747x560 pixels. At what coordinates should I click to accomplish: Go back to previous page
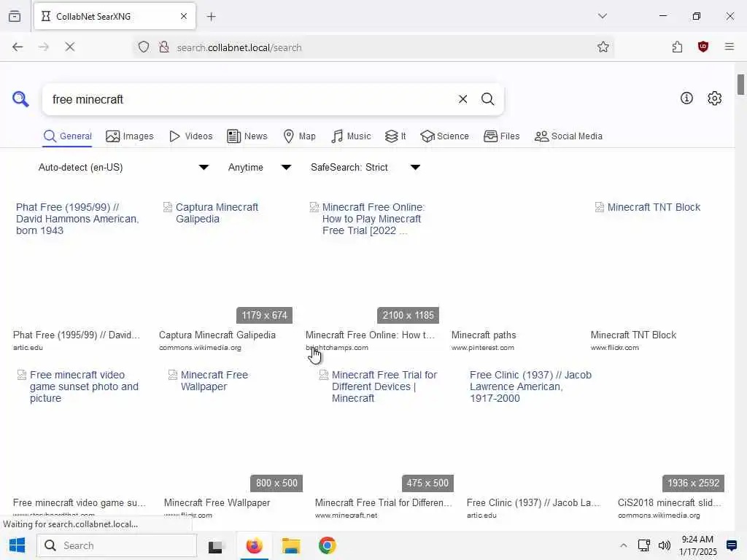(18, 47)
